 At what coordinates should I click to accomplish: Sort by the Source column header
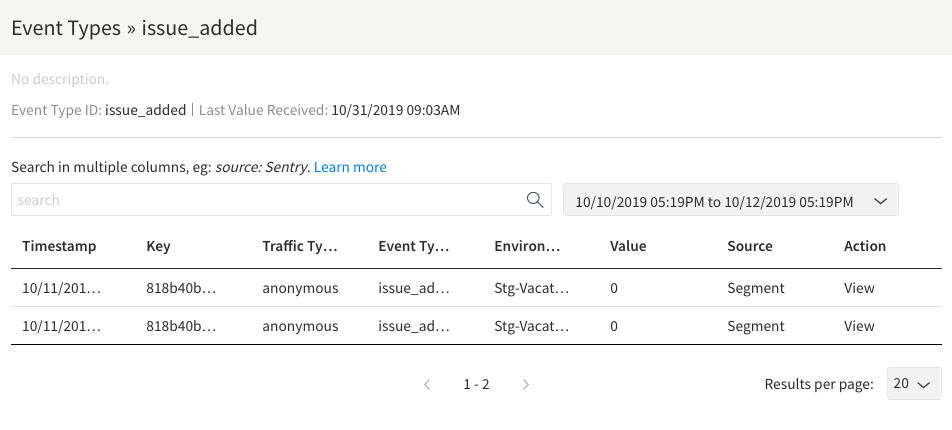(x=749, y=246)
